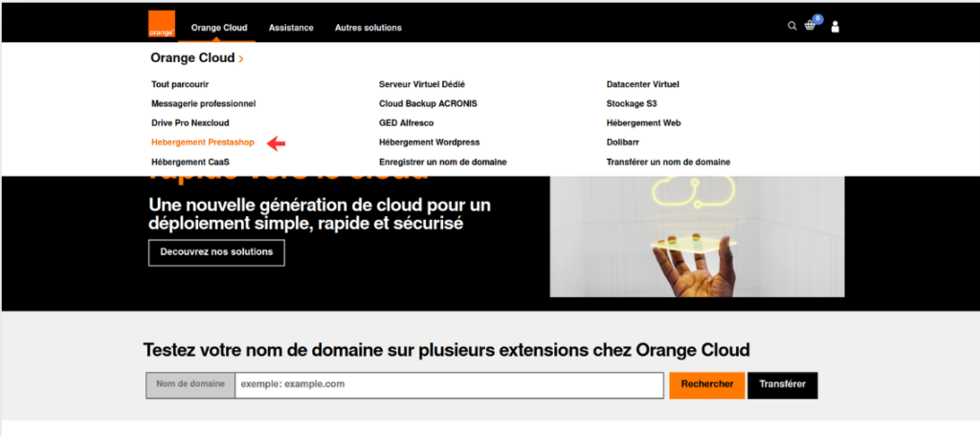
Task: Select Hebergement Prestashop link
Action: coord(202,142)
